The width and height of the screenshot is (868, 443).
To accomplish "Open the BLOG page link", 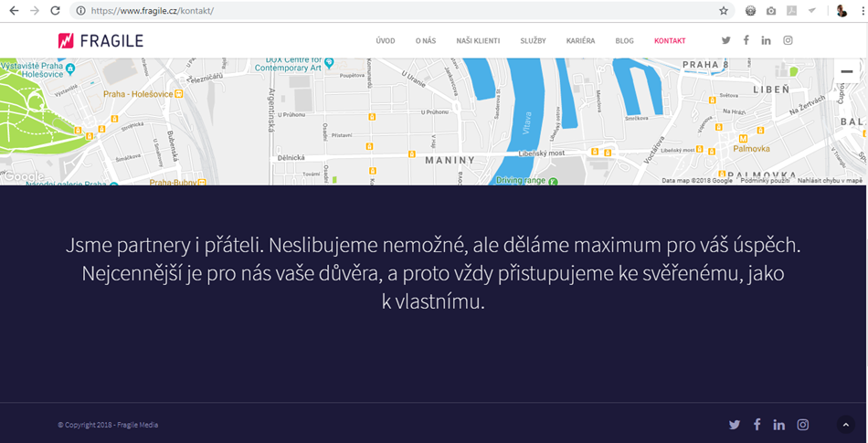I will [624, 41].
